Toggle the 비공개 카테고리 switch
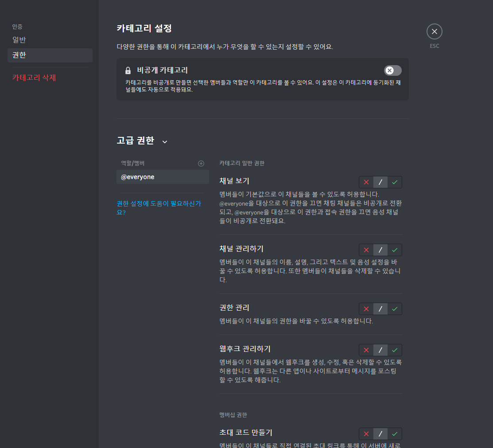The height and width of the screenshot is (448, 493). coord(393,70)
